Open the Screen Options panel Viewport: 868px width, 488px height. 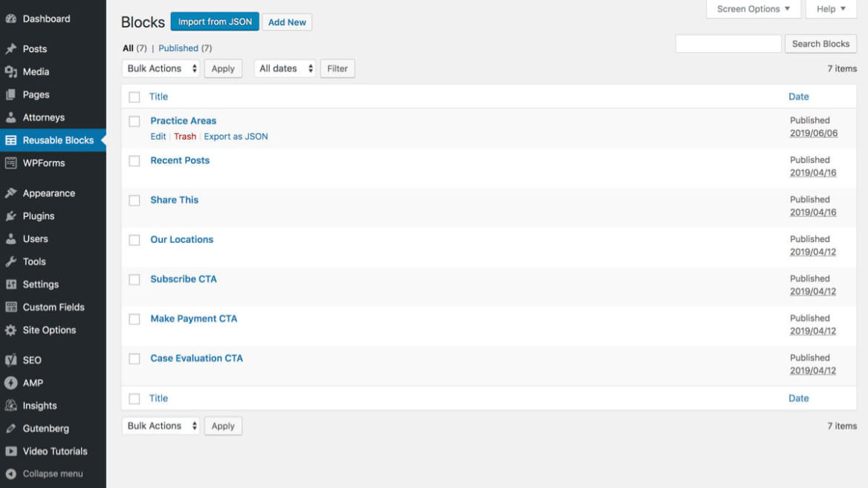tap(752, 9)
